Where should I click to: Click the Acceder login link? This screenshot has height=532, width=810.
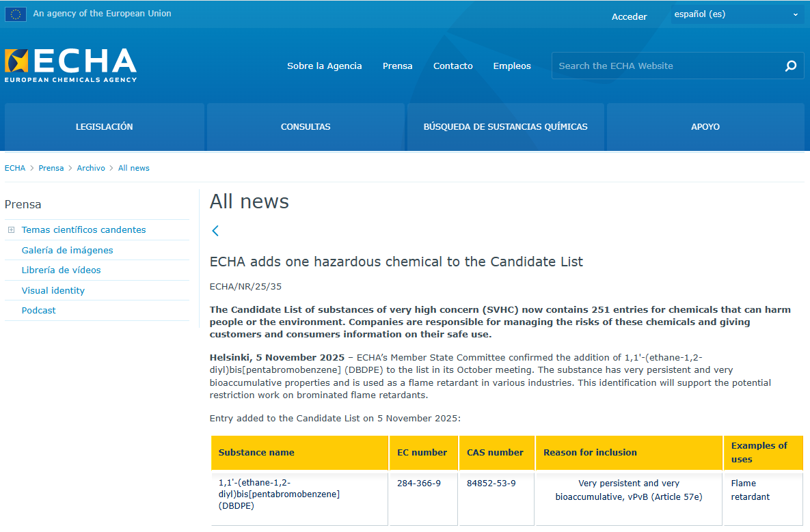pos(629,16)
